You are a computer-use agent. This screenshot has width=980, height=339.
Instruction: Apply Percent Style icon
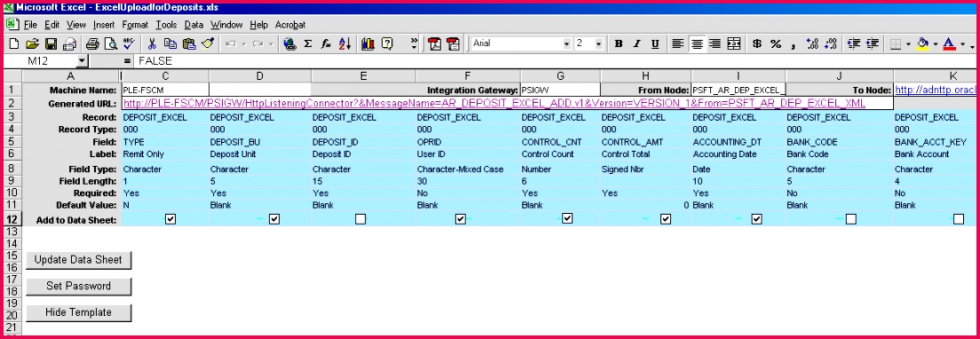point(776,43)
